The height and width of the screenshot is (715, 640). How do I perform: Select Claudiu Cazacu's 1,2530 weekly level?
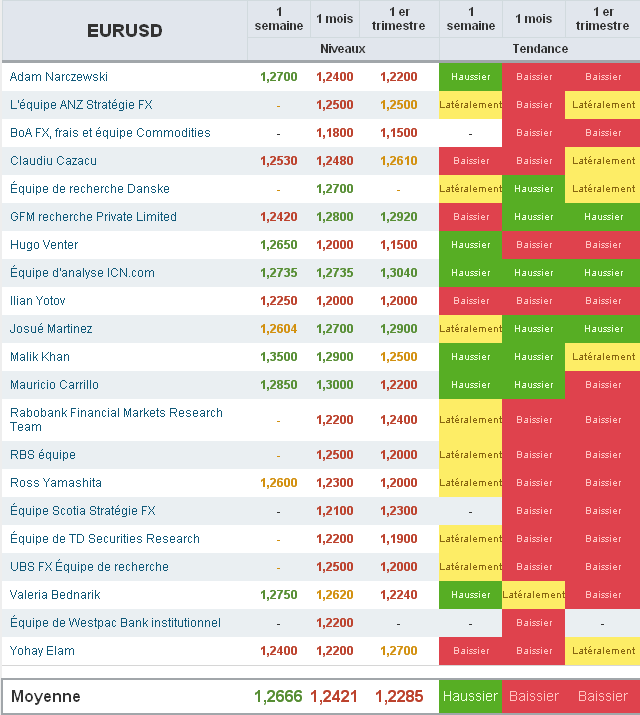279,161
